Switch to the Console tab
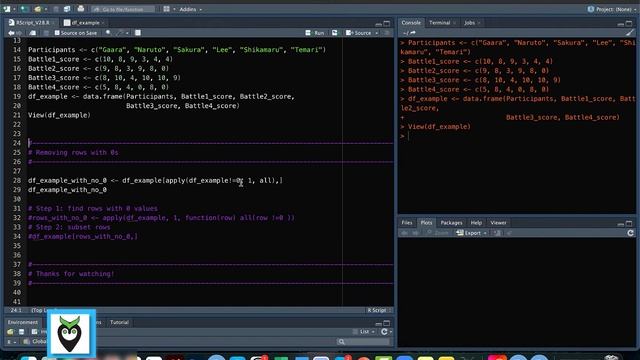This screenshot has width=640, height=360. (x=411, y=23)
